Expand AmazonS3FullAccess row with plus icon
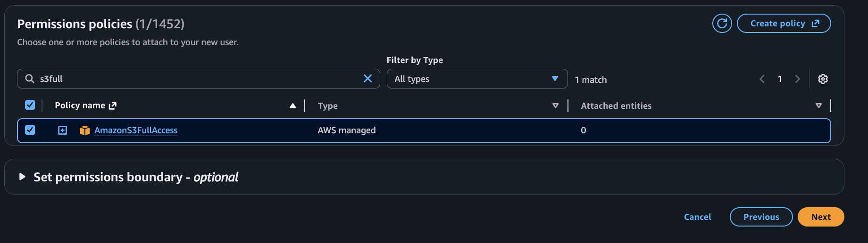The image size is (868, 243). (62, 130)
